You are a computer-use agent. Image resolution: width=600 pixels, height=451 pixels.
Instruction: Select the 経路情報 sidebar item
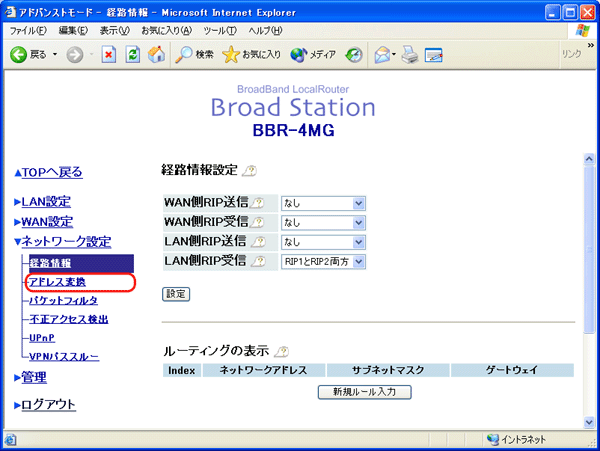click(82, 263)
